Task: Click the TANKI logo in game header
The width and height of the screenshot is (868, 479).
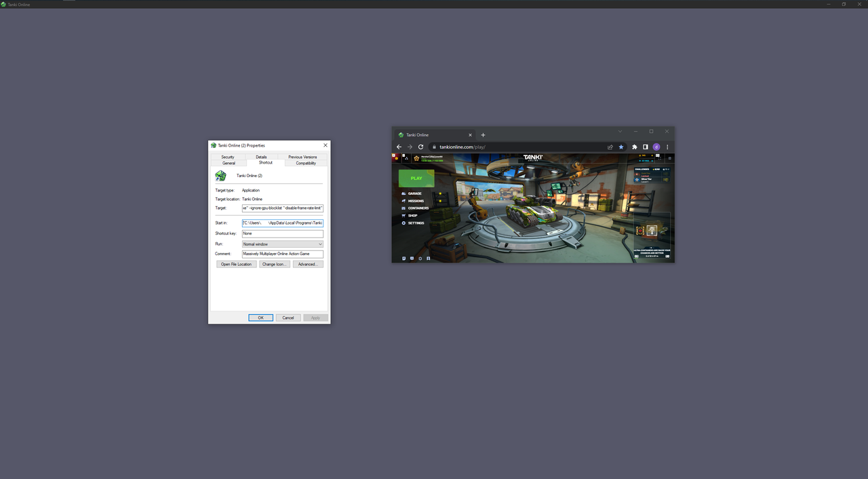Action: 533,157
